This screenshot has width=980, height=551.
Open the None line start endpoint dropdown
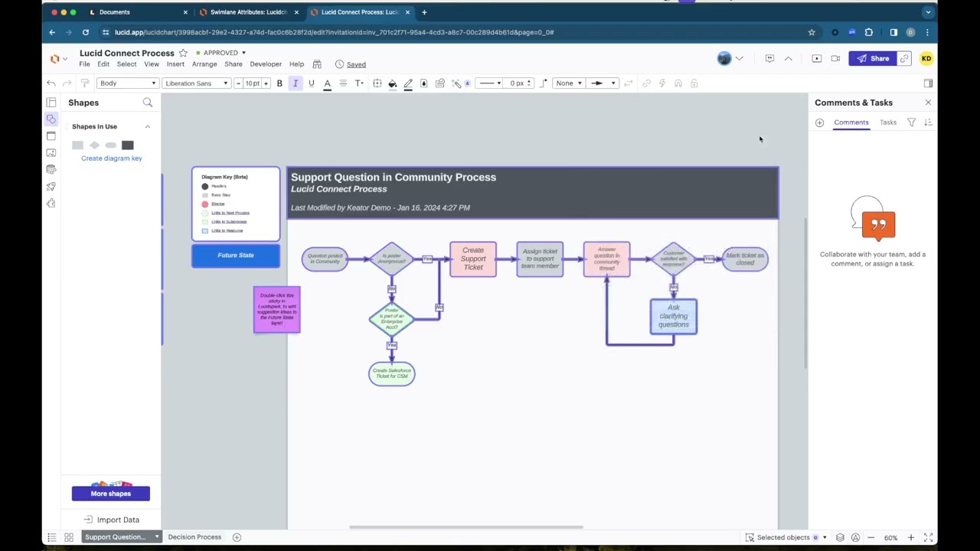tap(568, 83)
